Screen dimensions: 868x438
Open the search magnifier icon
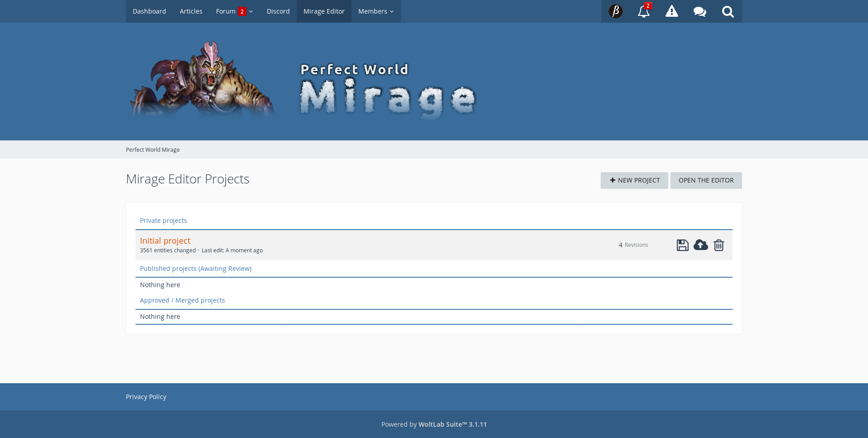(728, 11)
